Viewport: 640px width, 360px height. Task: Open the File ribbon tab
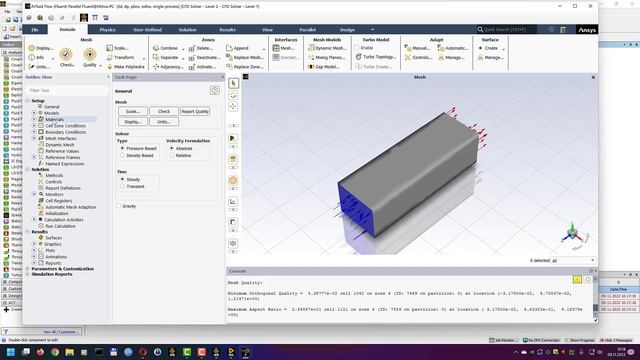pos(35,30)
